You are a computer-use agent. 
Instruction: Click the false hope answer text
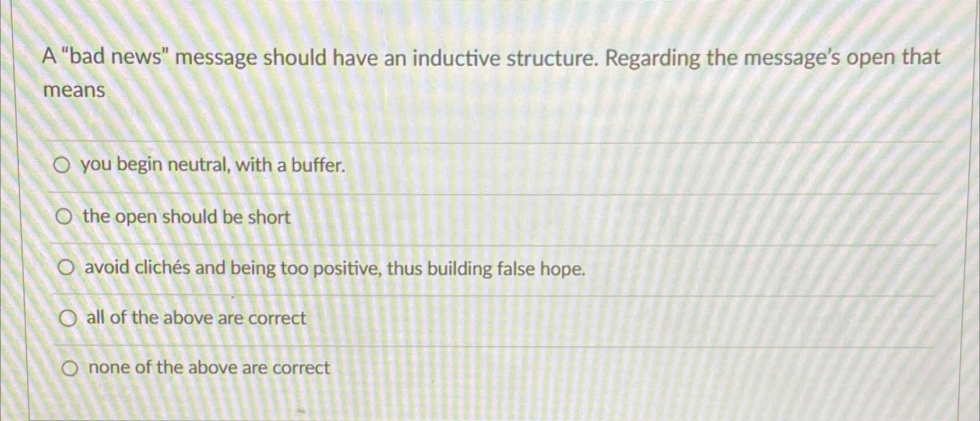tap(334, 268)
